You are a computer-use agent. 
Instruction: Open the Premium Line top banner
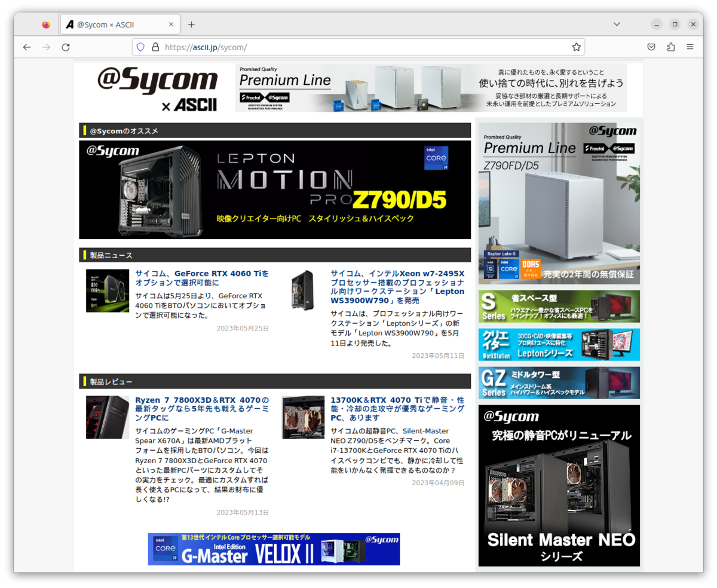[431, 88]
